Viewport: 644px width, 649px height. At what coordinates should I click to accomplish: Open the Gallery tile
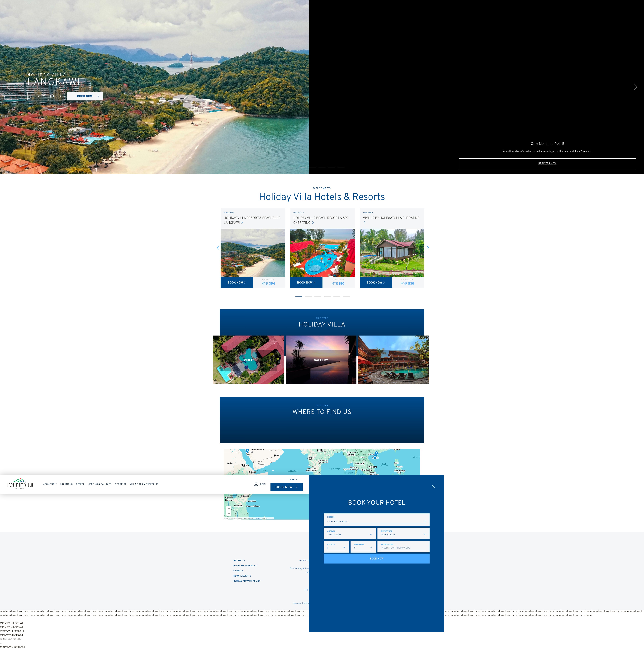(321, 360)
